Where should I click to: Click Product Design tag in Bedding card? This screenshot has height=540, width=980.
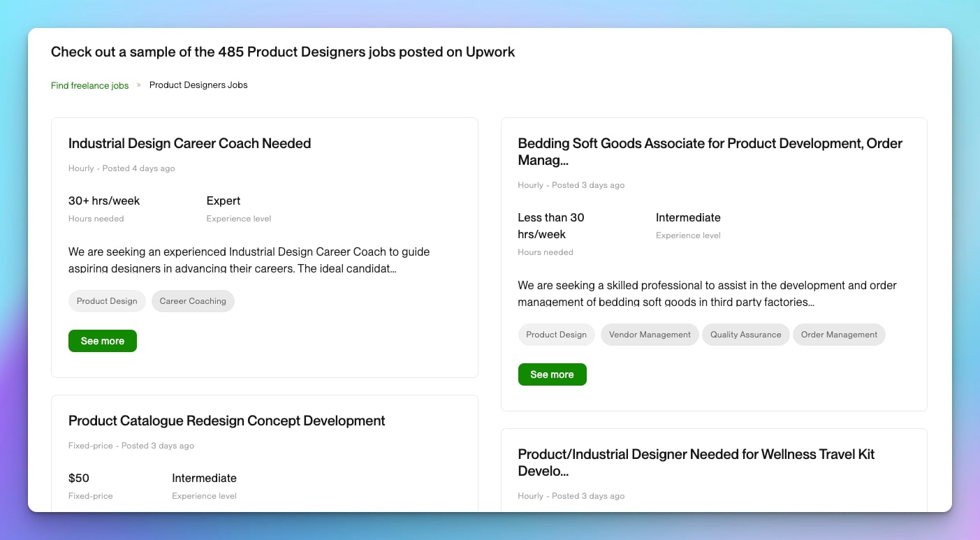556,335
